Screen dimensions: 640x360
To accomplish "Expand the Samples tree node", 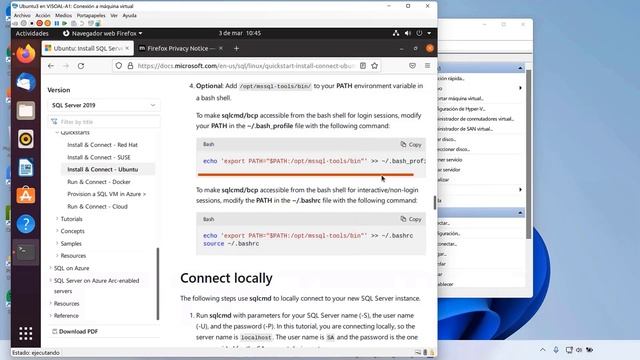I will [x=71, y=243].
